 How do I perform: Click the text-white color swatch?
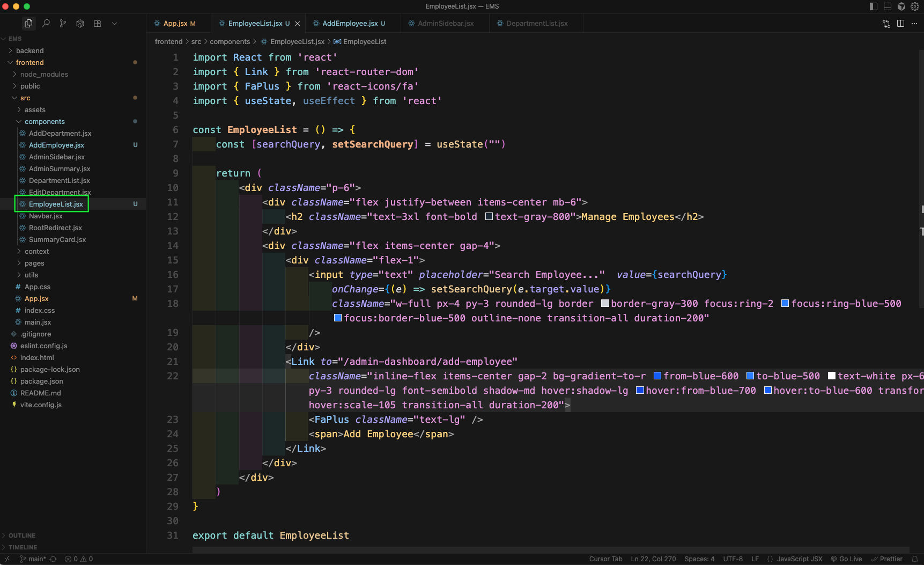point(832,376)
